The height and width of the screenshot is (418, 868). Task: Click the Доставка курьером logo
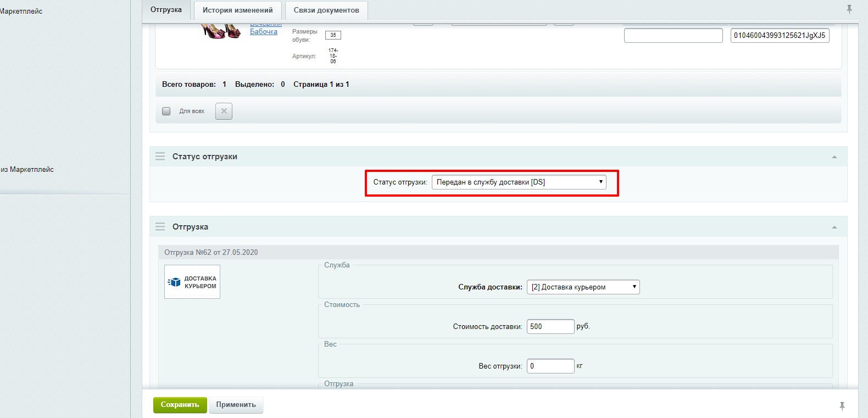pos(192,282)
